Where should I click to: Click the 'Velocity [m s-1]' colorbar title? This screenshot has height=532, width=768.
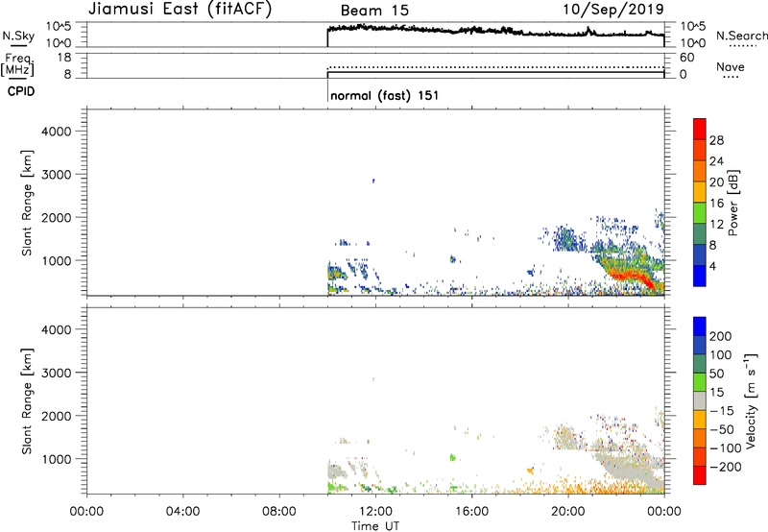coord(751,400)
